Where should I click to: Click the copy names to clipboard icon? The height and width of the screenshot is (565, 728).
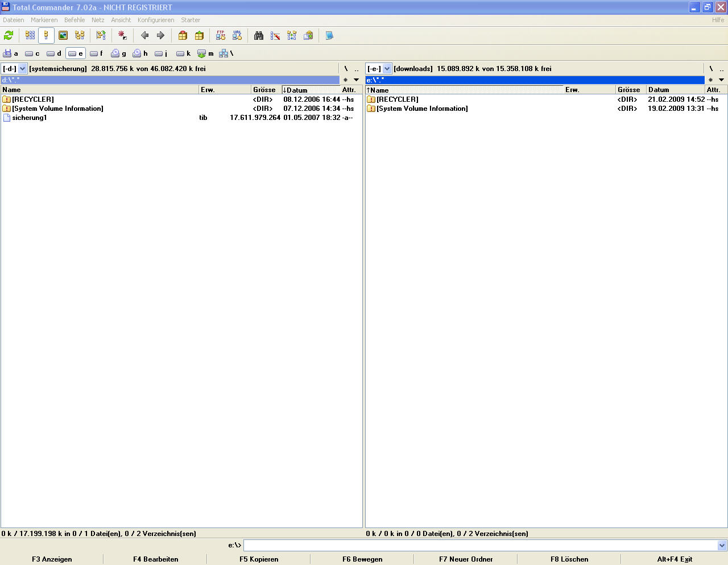tap(308, 35)
